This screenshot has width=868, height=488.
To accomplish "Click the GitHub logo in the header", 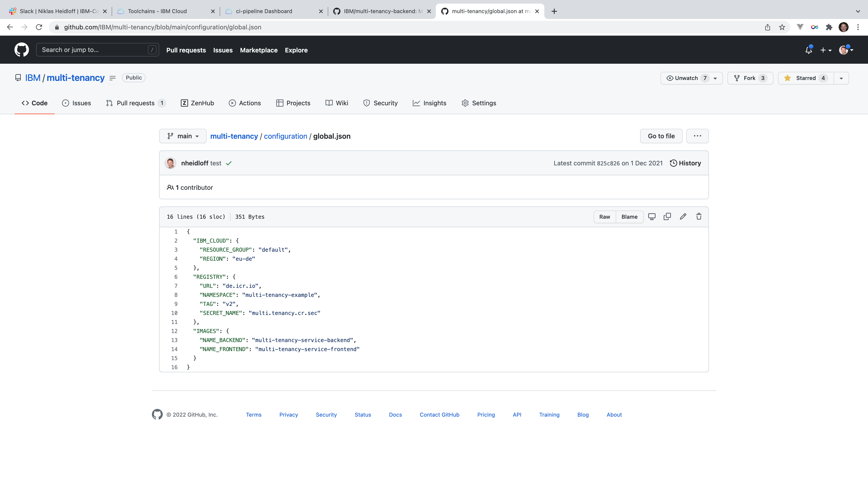I will coord(21,50).
